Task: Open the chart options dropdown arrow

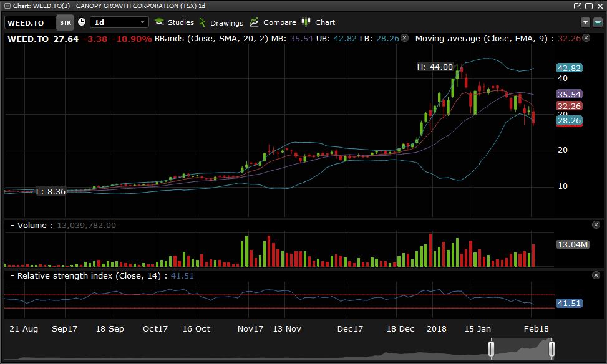Action: click(585, 22)
